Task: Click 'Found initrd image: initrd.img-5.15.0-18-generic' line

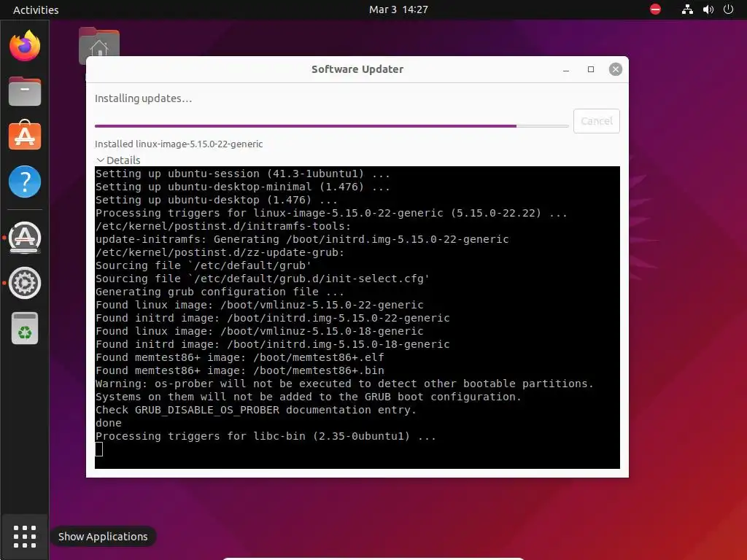Action: [x=273, y=344]
